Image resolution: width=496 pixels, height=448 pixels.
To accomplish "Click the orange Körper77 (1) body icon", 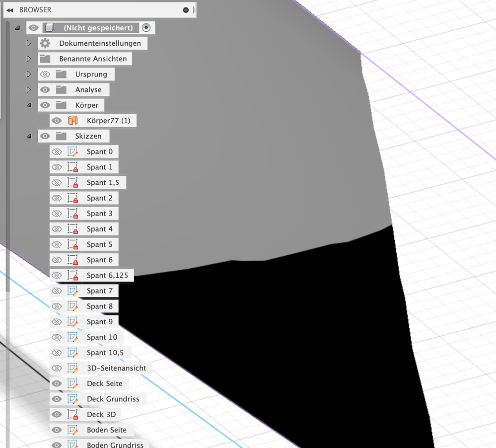I will point(73,121).
